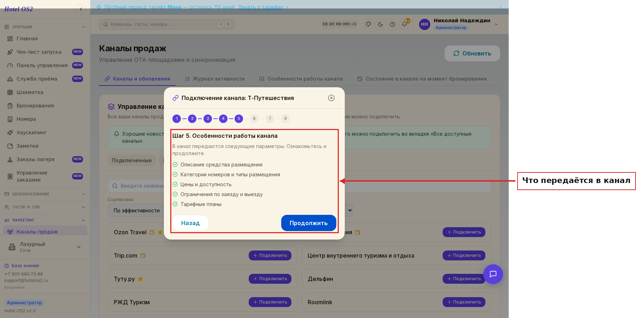
Task: Click the Администратор role badge in sidebar
Action: (24, 303)
